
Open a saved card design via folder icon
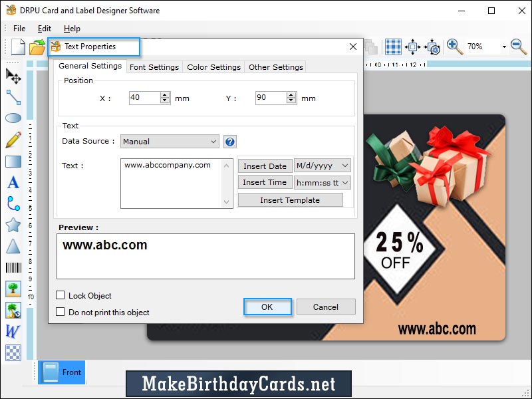click(x=37, y=47)
